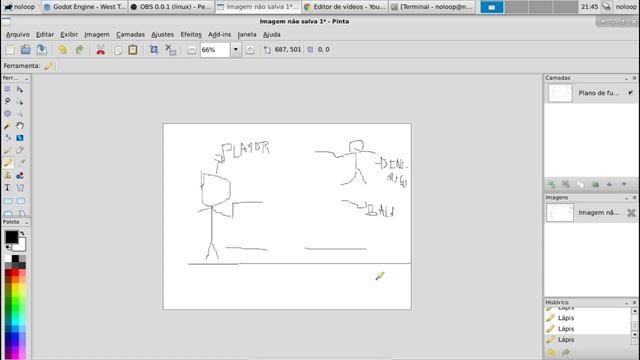Select the Rectangle Select tool
640x360 pixels.
tap(7, 89)
